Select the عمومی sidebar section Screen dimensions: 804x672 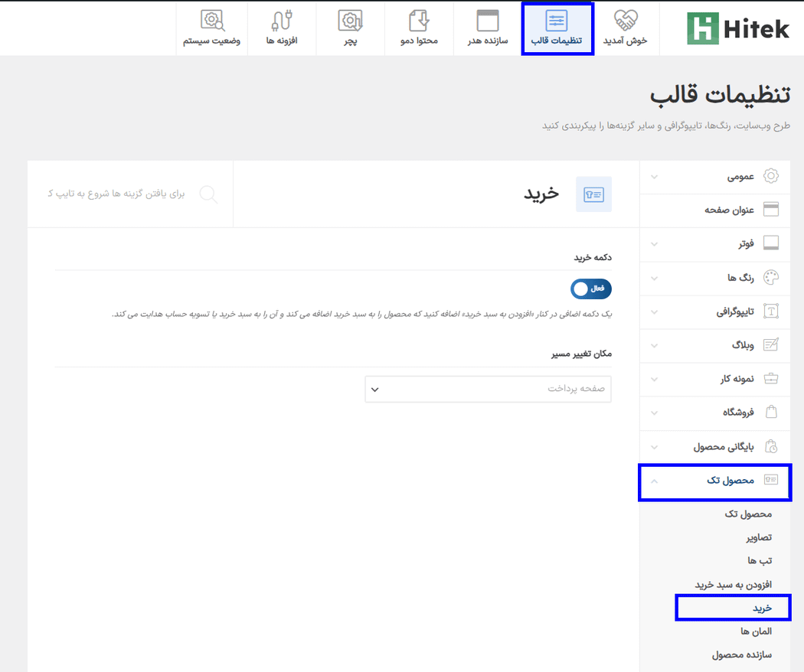(714, 176)
